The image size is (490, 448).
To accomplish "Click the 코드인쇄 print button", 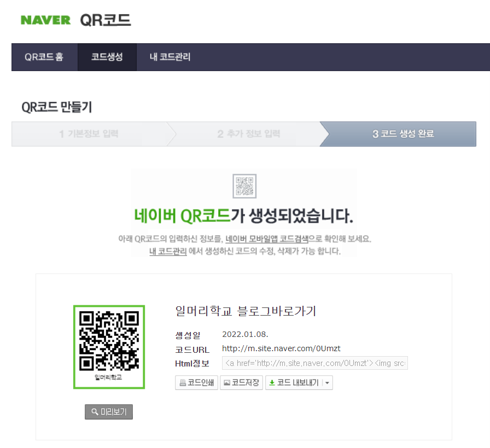I will click(196, 383).
